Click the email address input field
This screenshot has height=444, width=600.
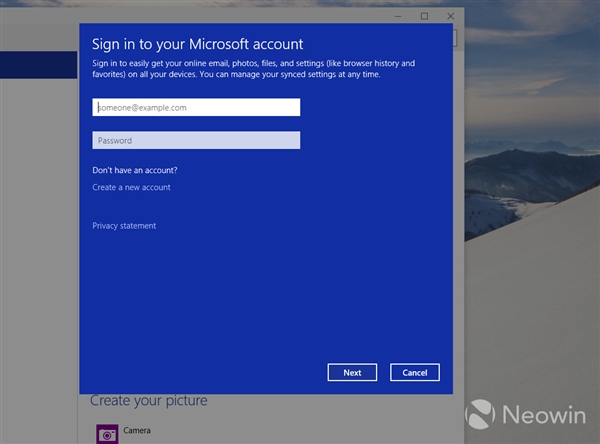(x=196, y=107)
